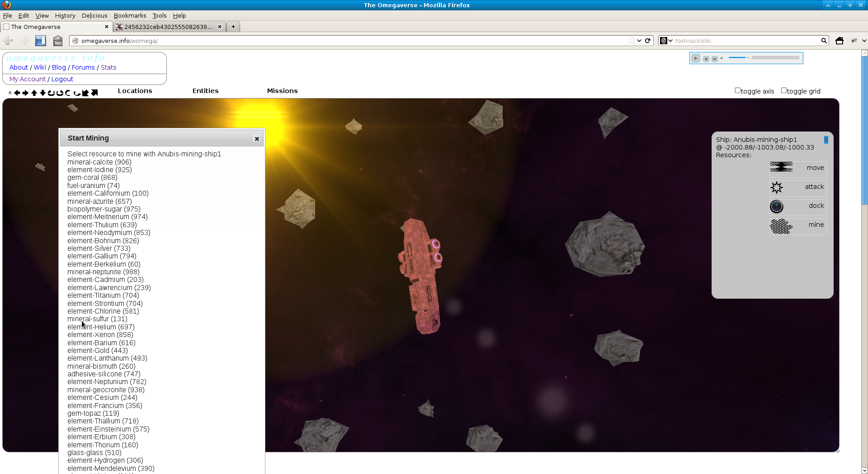Click the move action icon in the ship panel
Image resolution: width=868 pixels, height=474 pixels.
click(782, 167)
